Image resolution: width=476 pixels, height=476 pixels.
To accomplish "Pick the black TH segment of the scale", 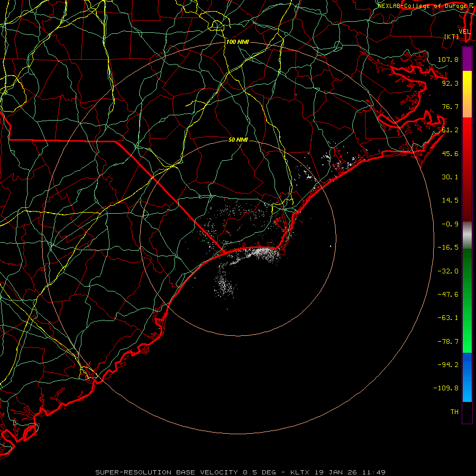I will [467, 412].
